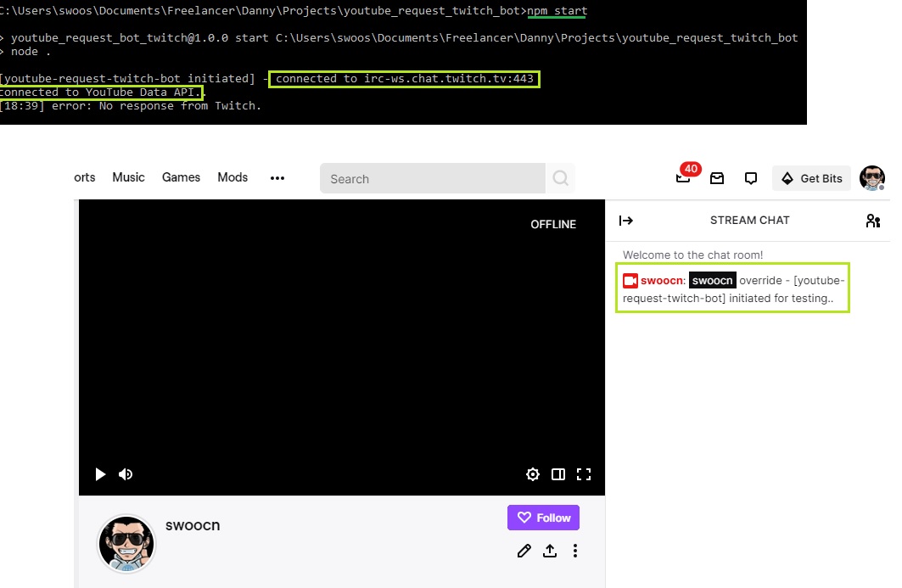902x588 pixels.
Task: Share the swoocn channel
Action: (x=549, y=552)
